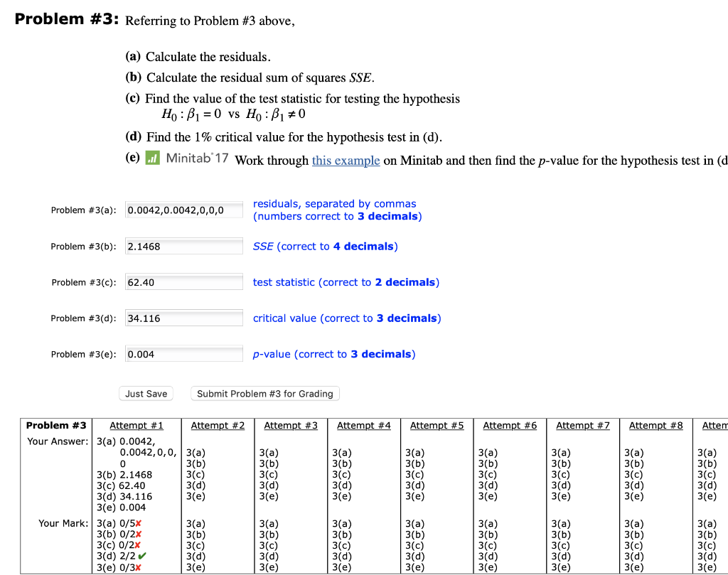Select the critical value field showing 34.116

click(x=183, y=317)
